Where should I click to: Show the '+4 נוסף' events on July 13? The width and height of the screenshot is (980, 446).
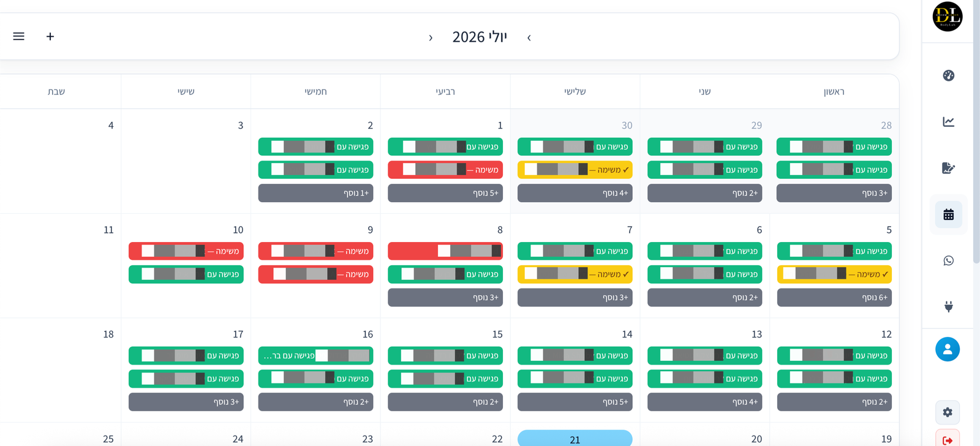point(704,402)
